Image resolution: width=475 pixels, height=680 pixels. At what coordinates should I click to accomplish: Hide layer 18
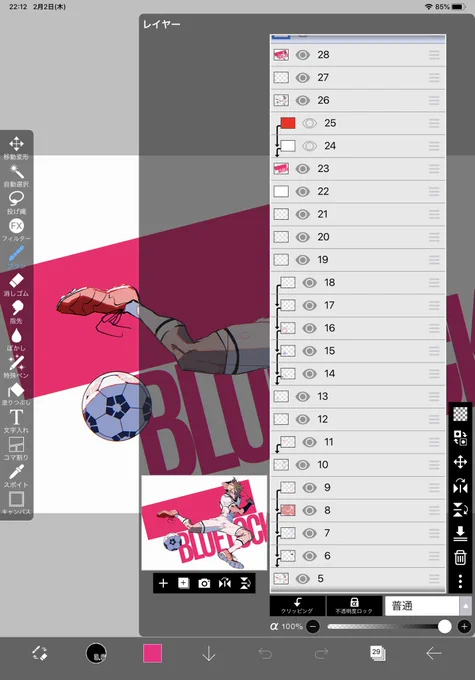tap(309, 283)
